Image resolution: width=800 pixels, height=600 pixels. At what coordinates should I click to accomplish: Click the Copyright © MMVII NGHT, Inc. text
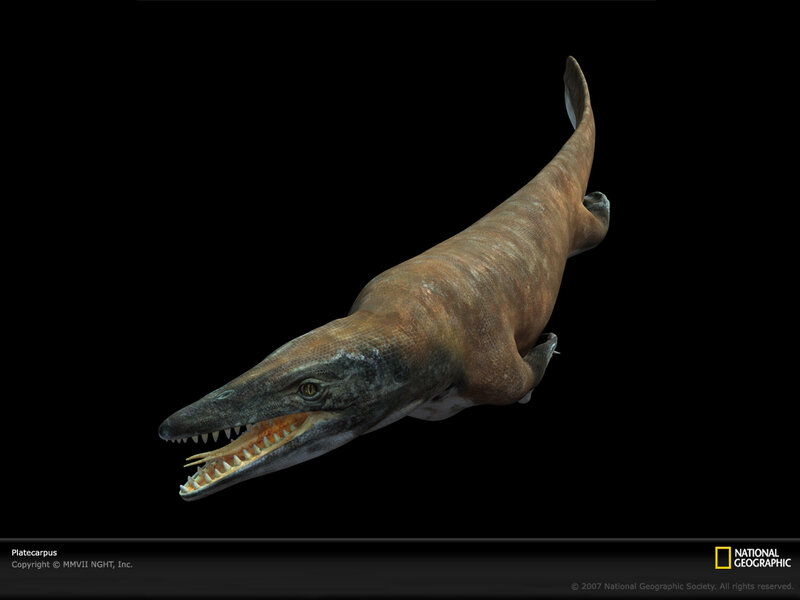pos(72,564)
